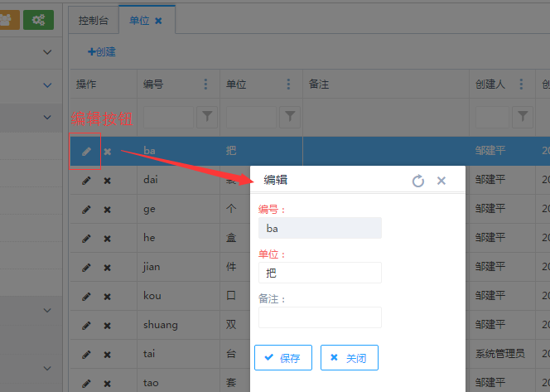Click the delete X icon for row ba

point(107,151)
